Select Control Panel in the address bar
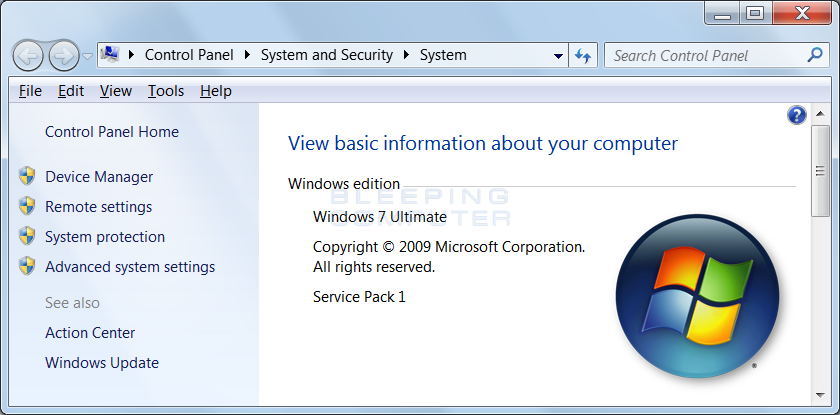The width and height of the screenshot is (840, 415). click(189, 55)
